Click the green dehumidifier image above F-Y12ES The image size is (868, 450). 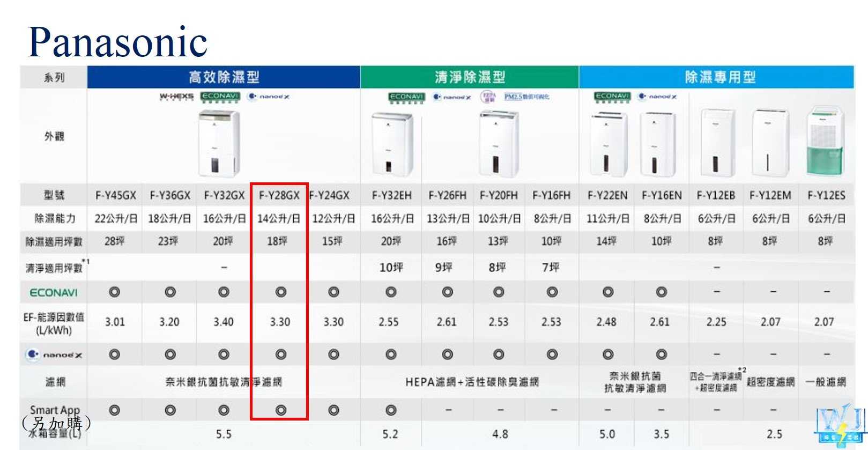pos(826,142)
